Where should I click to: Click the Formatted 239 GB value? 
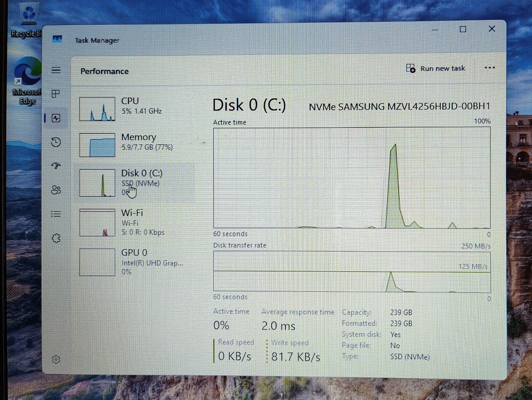tap(401, 323)
